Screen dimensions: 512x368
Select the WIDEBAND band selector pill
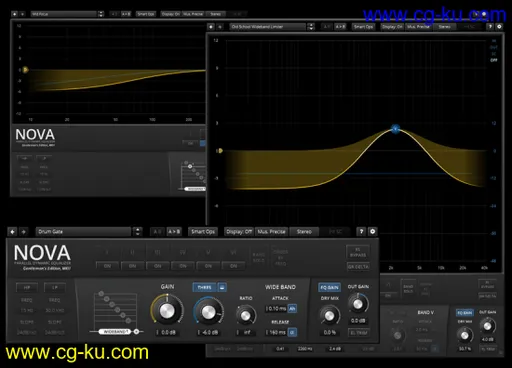(x=116, y=332)
